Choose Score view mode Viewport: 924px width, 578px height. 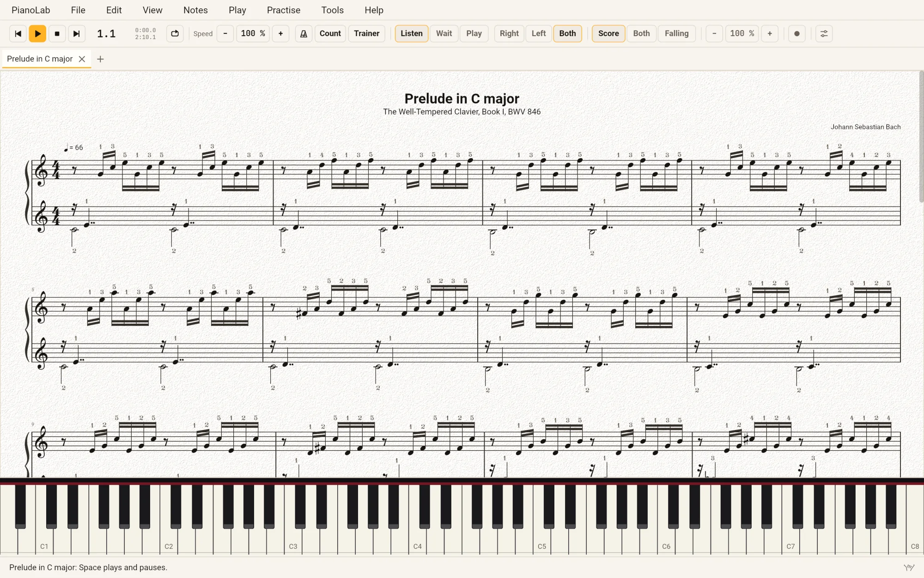tap(608, 33)
